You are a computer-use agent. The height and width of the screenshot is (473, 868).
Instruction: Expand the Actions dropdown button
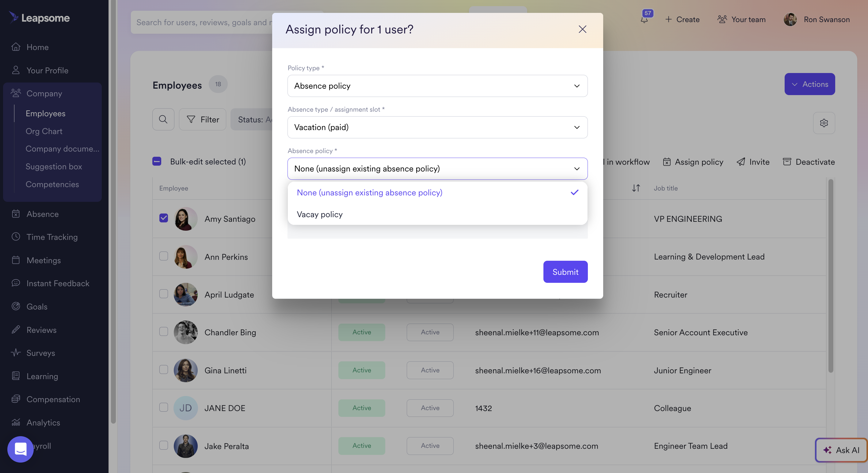(809, 84)
